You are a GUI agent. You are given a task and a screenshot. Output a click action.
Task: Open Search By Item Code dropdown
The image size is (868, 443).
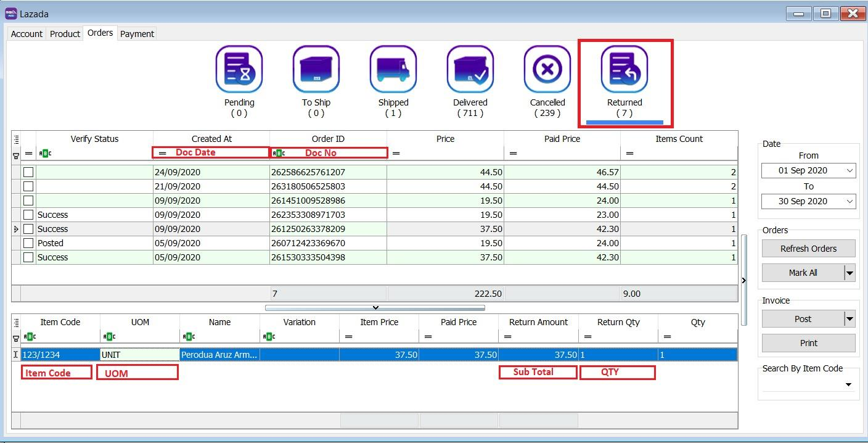click(848, 385)
